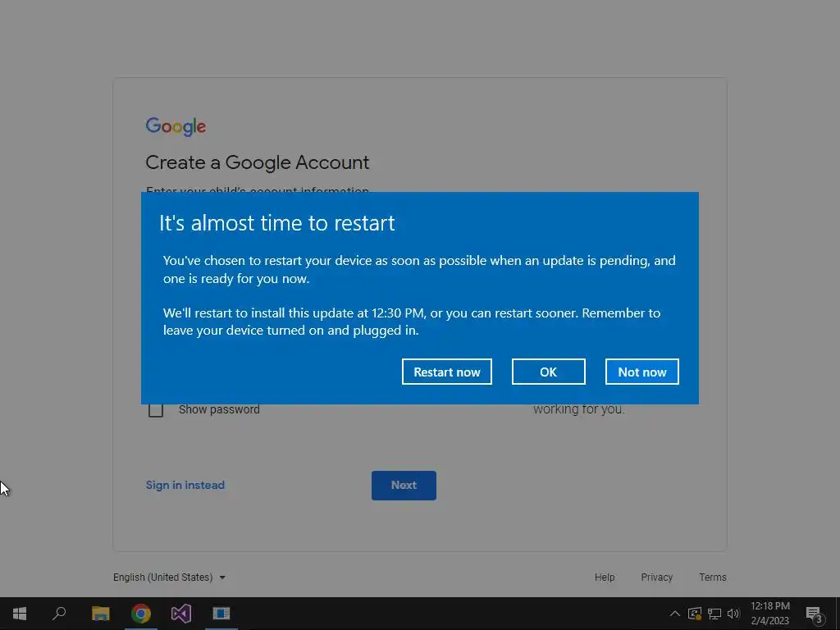Launch File Explorer from the taskbar
Image resolution: width=840 pixels, height=630 pixels.
[100, 614]
